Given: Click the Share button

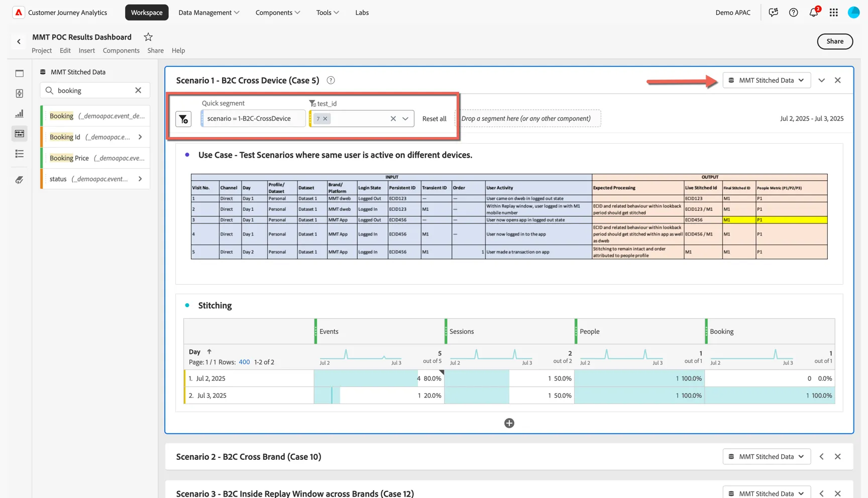Looking at the screenshot, I should click(835, 41).
